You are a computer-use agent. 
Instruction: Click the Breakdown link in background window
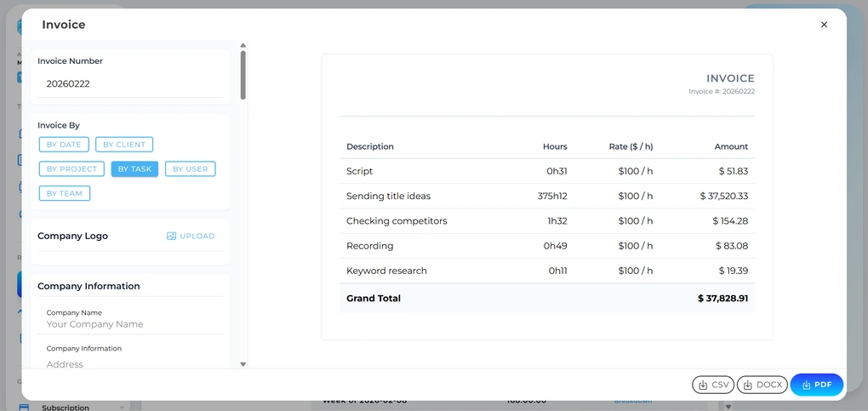point(633,401)
